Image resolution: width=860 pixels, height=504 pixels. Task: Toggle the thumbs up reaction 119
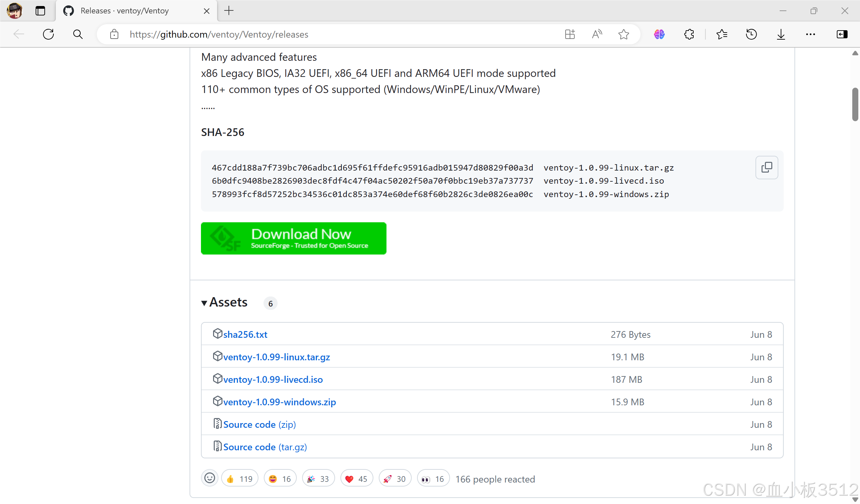240,478
